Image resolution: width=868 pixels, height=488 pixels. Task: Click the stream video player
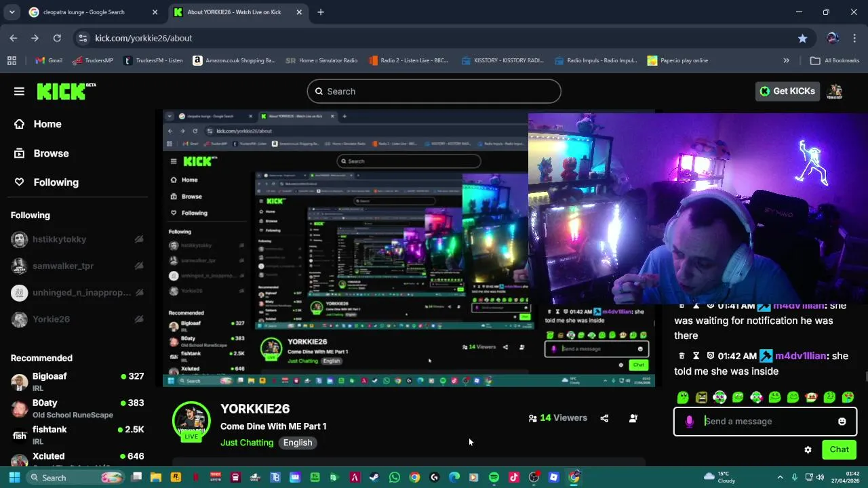point(409,249)
